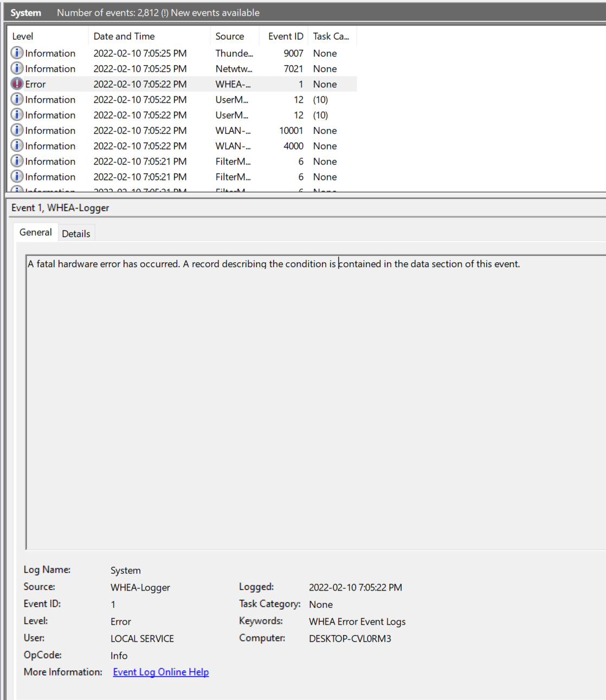Click the Information icon on the partially visible bottom row

(x=17, y=190)
